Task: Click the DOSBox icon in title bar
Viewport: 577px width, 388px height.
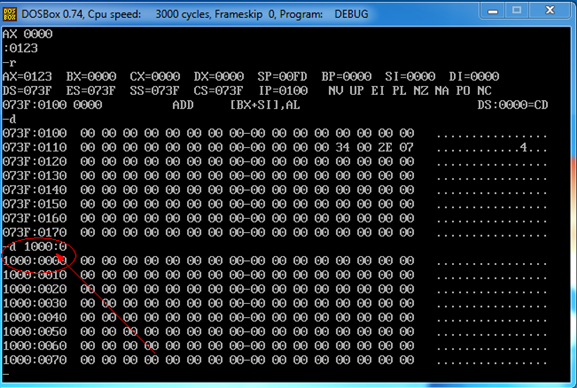Action: coord(10,14)
